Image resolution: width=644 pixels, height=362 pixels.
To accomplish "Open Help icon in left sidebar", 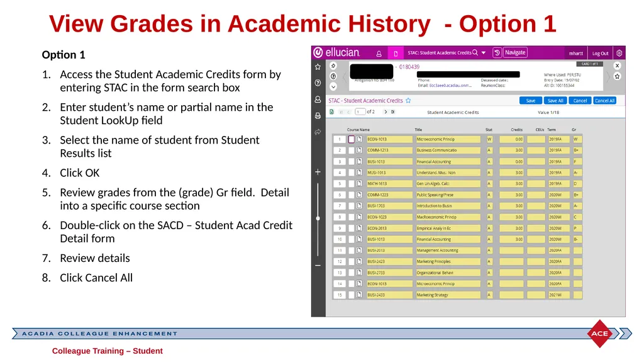I will tap(318, 83).
